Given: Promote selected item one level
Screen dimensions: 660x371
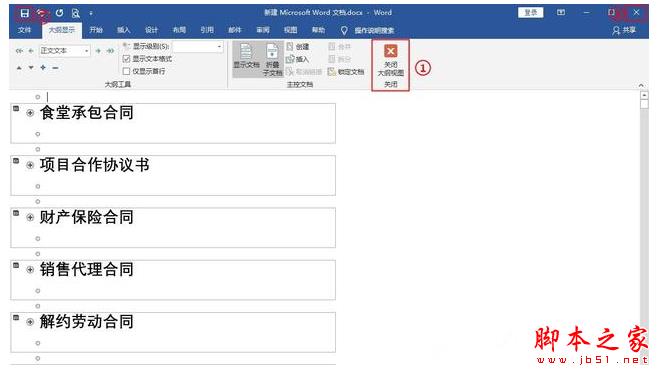Looking at the screenshot, I should pos(31,51).
